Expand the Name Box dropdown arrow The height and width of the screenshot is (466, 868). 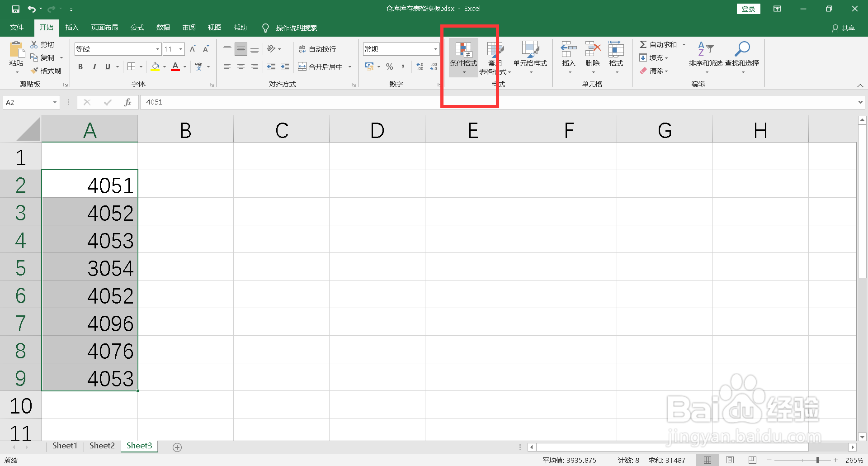click(x=55, y=102)
